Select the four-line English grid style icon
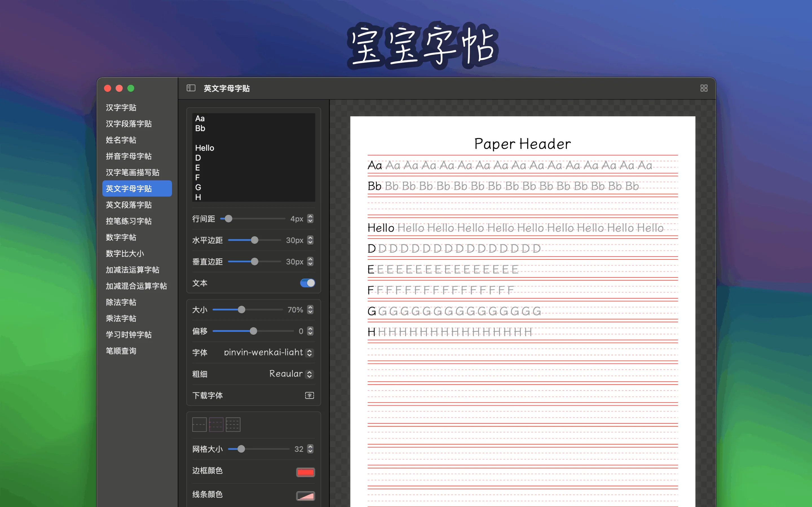Viewport: 812px width, 507px height. (x=217, y=424)
